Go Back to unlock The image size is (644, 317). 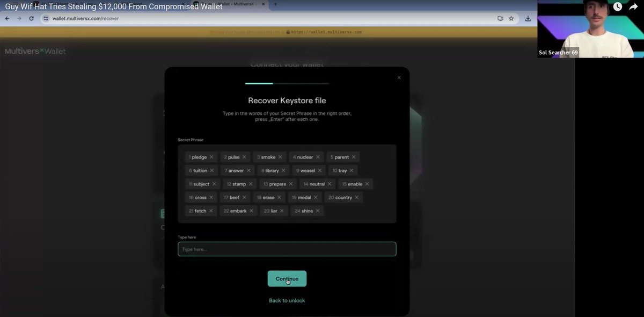[x=287, y=300]
